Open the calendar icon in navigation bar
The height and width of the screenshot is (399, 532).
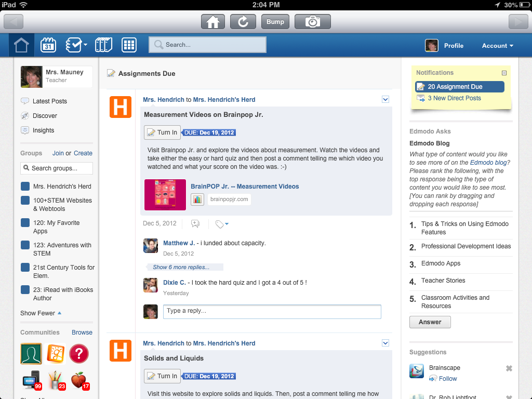point(48,45)
